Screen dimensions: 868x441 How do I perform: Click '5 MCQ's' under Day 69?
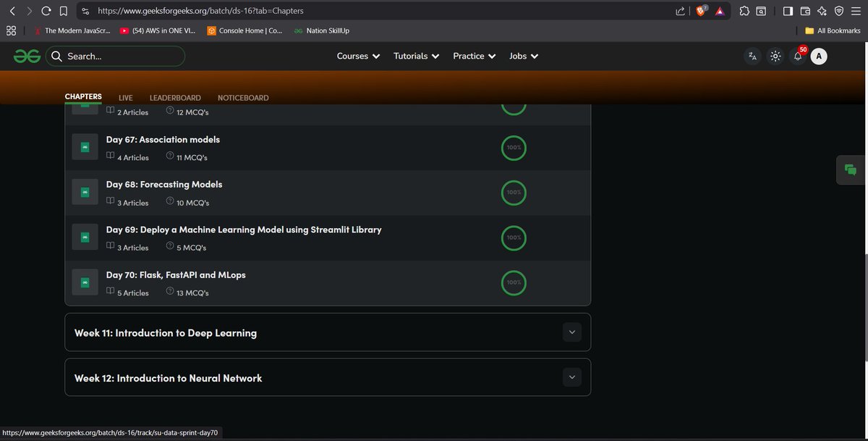click(x=191, y=248)
